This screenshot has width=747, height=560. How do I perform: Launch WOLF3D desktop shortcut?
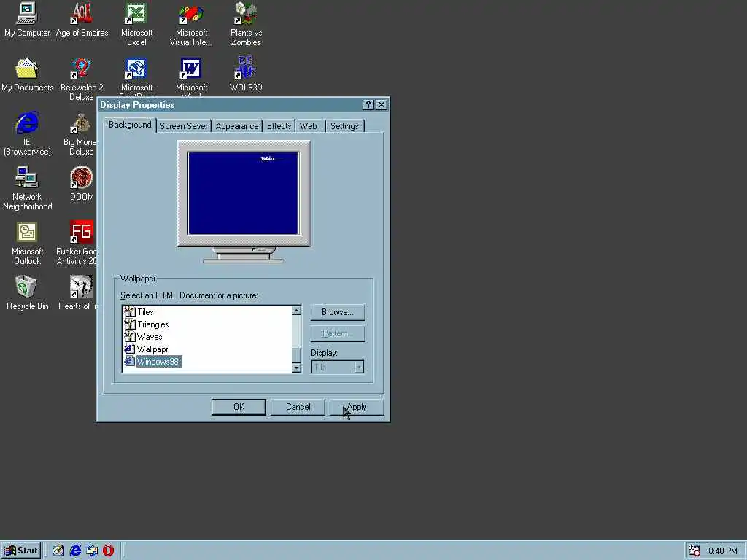(246, 74)
